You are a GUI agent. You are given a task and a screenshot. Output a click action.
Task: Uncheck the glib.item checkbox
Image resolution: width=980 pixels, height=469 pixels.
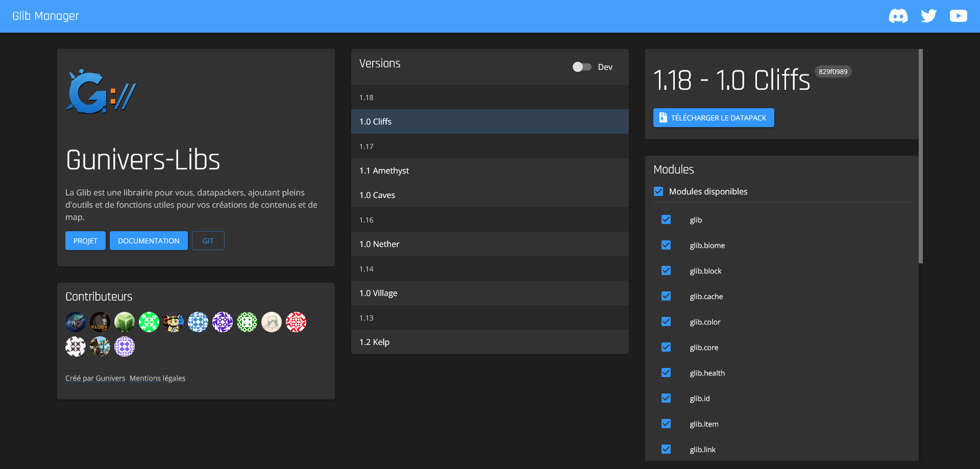tap(666, 424)
